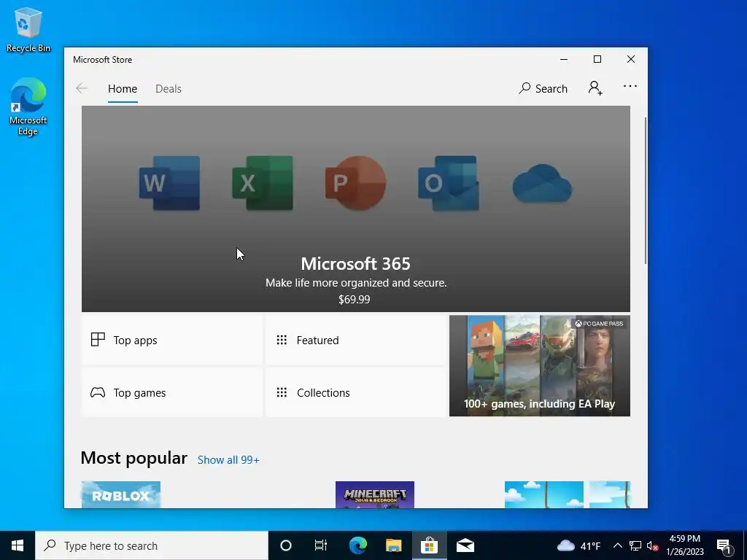Open the PC Game Pass promo image
This screenshot has width=747, height=560.
point(539,366)
